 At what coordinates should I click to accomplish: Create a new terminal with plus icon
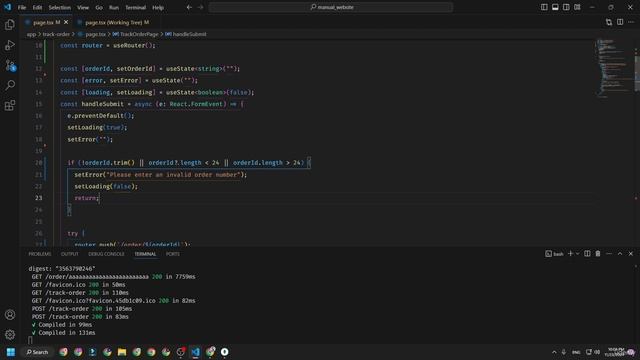pos(570,253)
